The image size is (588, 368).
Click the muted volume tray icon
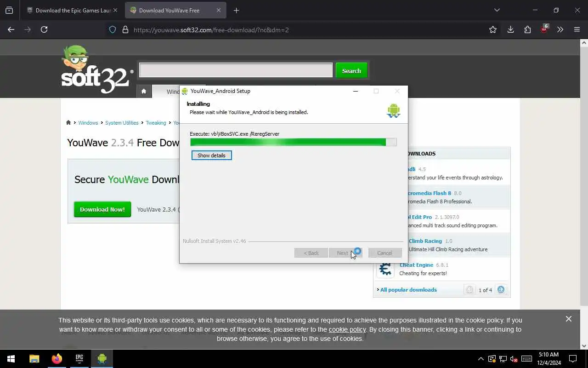click(x=514, y=359)
